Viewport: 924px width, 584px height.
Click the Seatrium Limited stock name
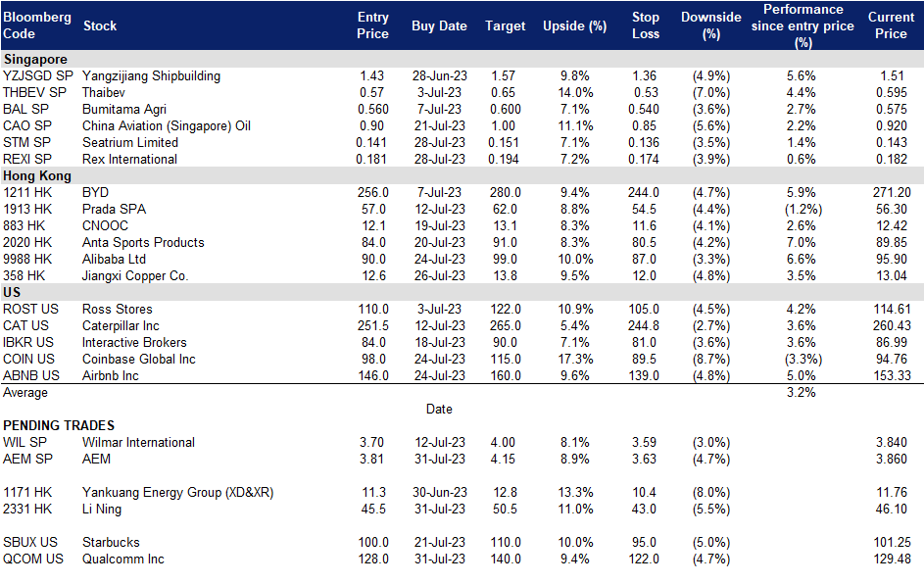pyautogui.click(x=130, y=143)
